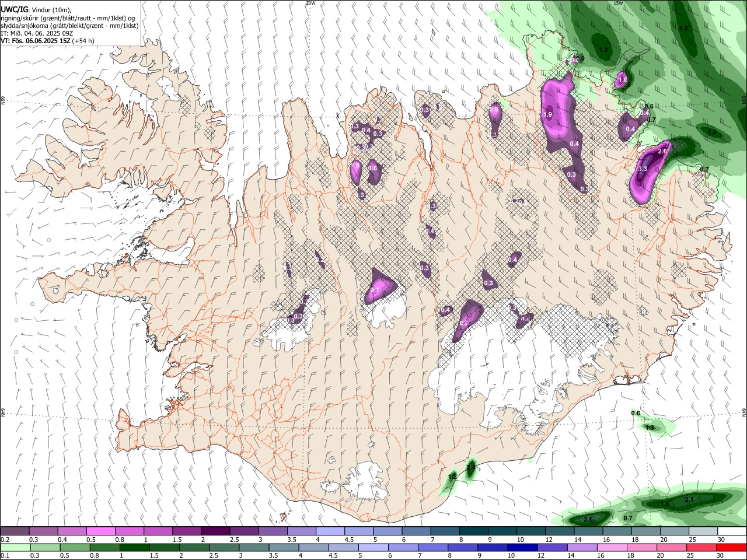Select the pink 16–18 lower legend swatch
The width and height of the screenshot is (747, 560).
612,548
